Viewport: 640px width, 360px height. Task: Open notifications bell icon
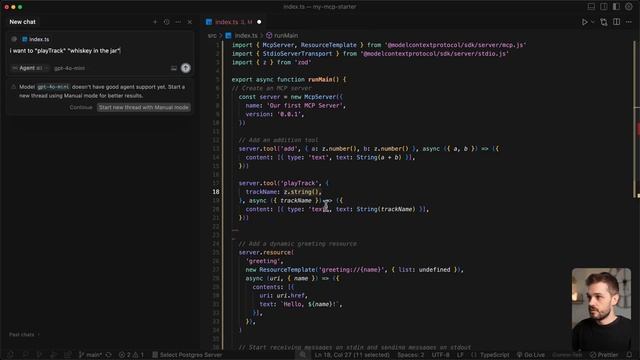[x=629, y=355]
